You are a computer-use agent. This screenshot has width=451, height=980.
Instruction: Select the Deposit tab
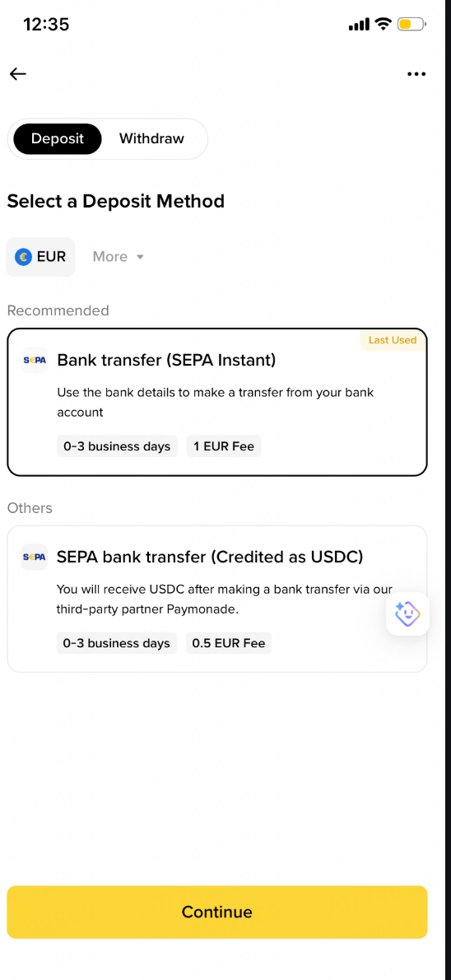57,138
